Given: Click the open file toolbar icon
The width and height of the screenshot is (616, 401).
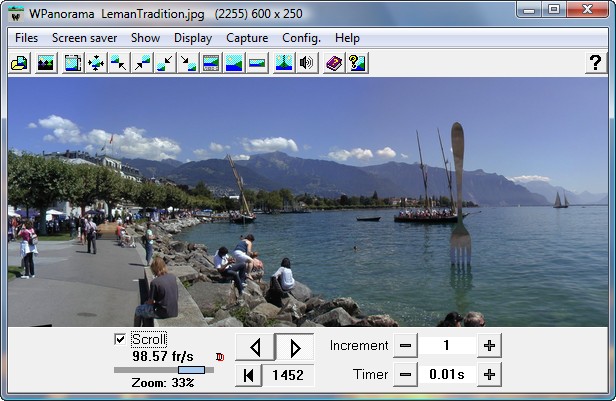Looking at the screenshot, I should tap(19, 63).
